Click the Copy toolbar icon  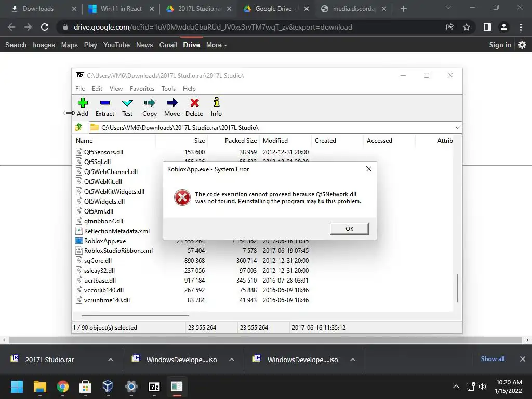pos(149,102)
